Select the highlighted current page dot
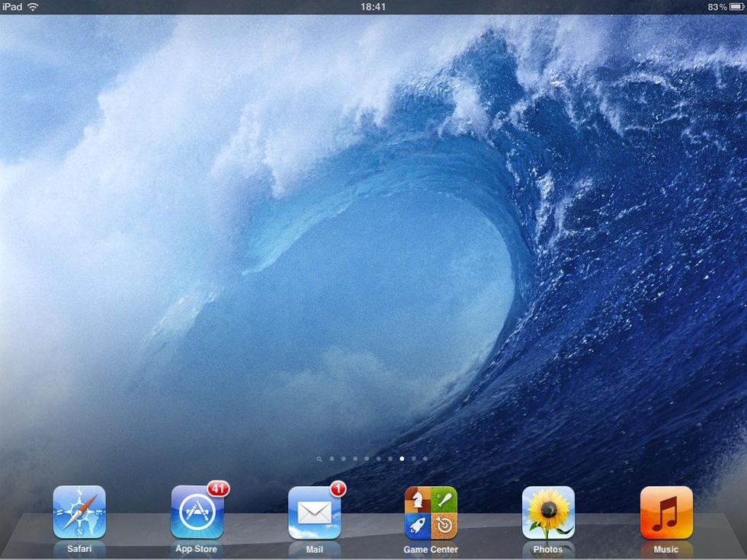The image size is (747, 560). point(402,459)
